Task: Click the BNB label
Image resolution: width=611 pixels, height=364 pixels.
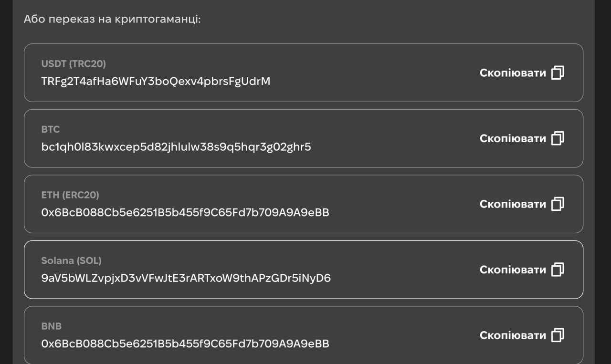Action: [x=52, y=326]
